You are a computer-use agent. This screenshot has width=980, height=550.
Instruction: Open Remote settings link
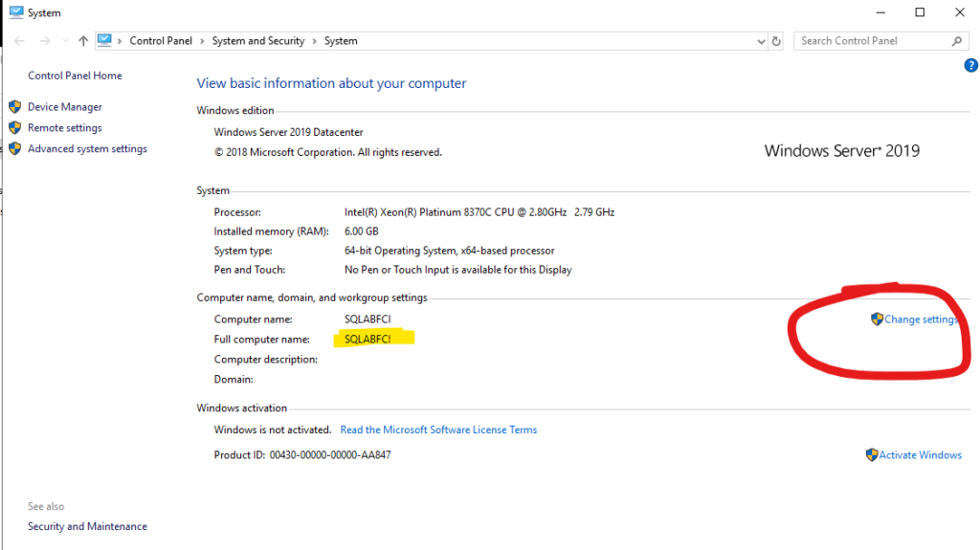pyautogui.click(x=65, y=127)
